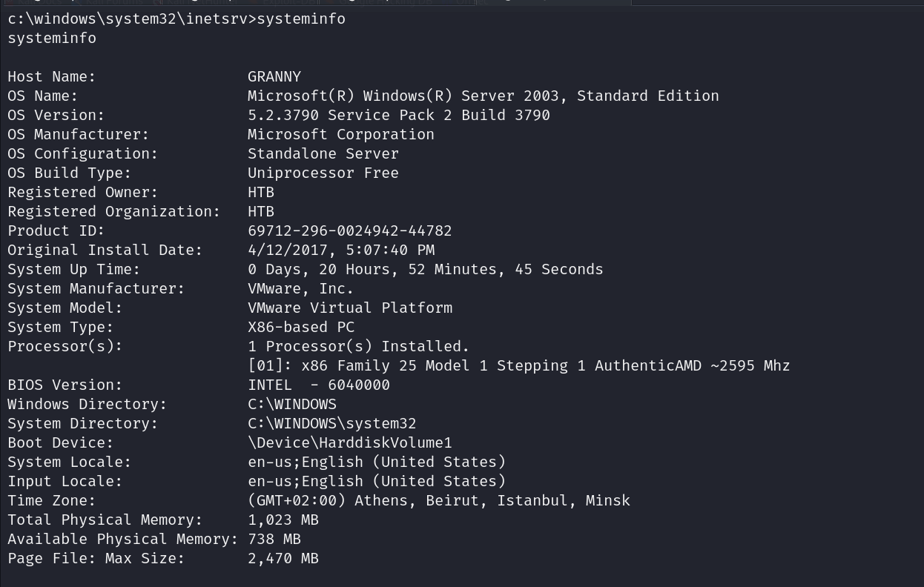The height and width of the screenshot is (587, 924).
Task: Click the Microsoft Corporation manufacturer value
Action: pyautogui.click(x=340, y=134)
